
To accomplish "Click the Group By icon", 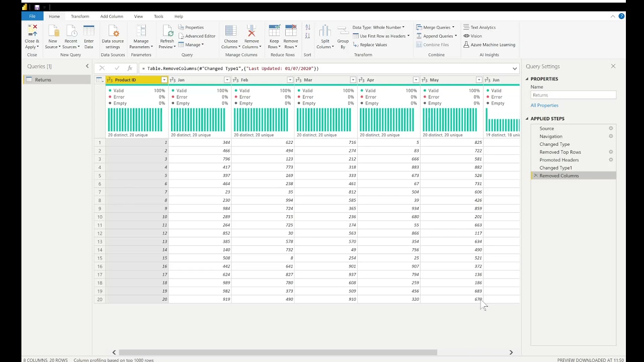I will (x=343, y=31).
